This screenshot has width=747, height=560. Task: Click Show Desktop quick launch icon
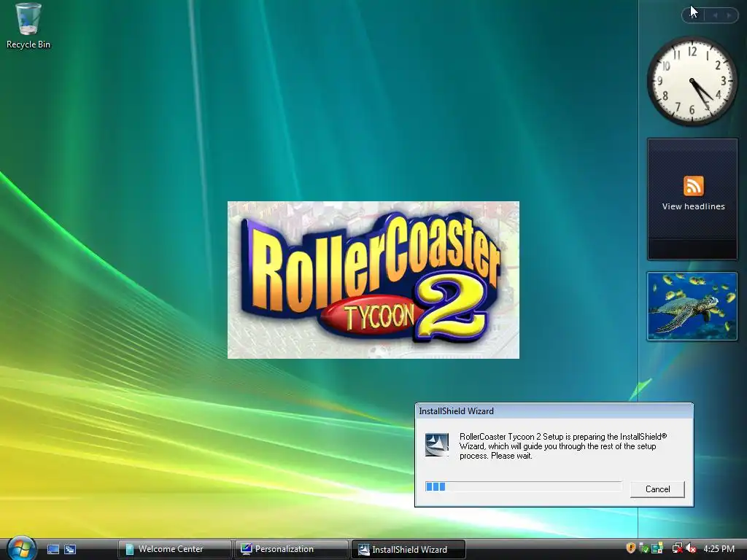[53, 549]
